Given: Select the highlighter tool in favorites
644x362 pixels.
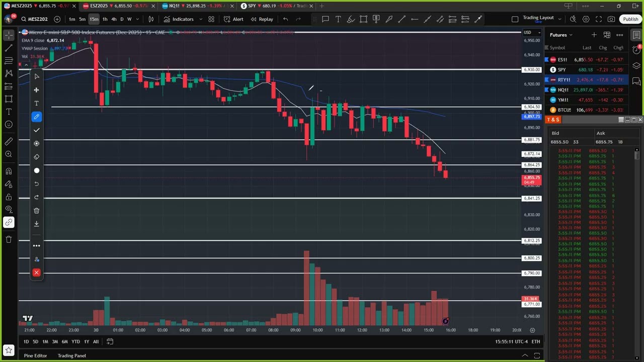Looking at the screenshot, I should (351, 19).
